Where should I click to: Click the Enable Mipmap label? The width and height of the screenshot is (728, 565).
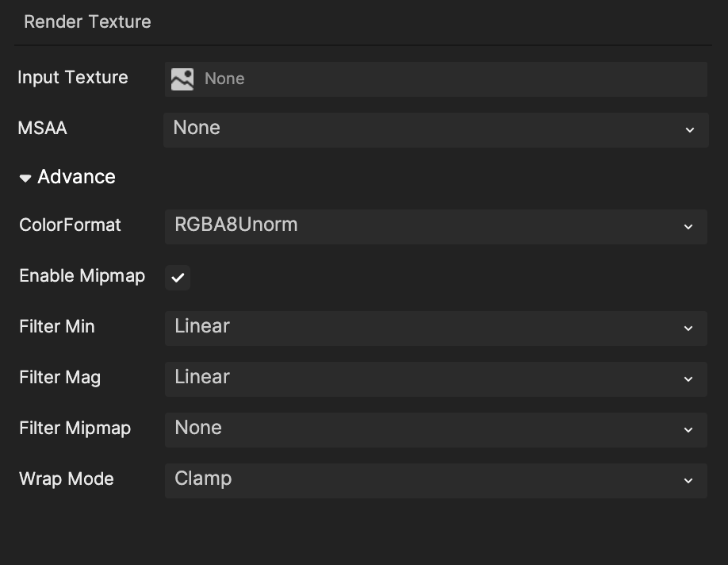pos(82,276)
